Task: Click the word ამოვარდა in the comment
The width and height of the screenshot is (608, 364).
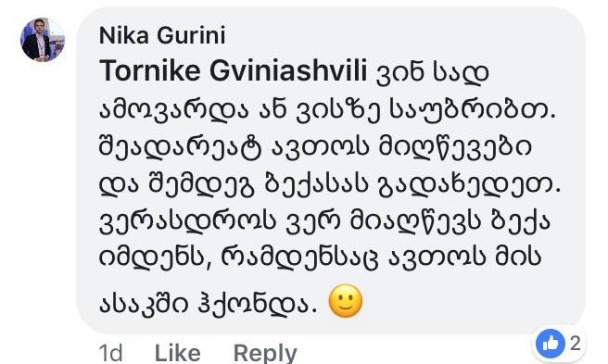Action: [x=173, y=111]
